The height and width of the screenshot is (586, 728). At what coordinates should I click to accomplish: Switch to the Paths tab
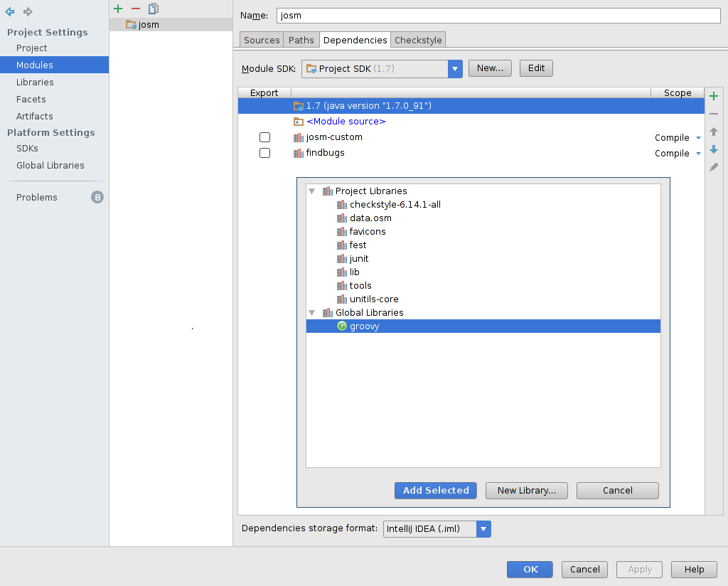point(301,40)
